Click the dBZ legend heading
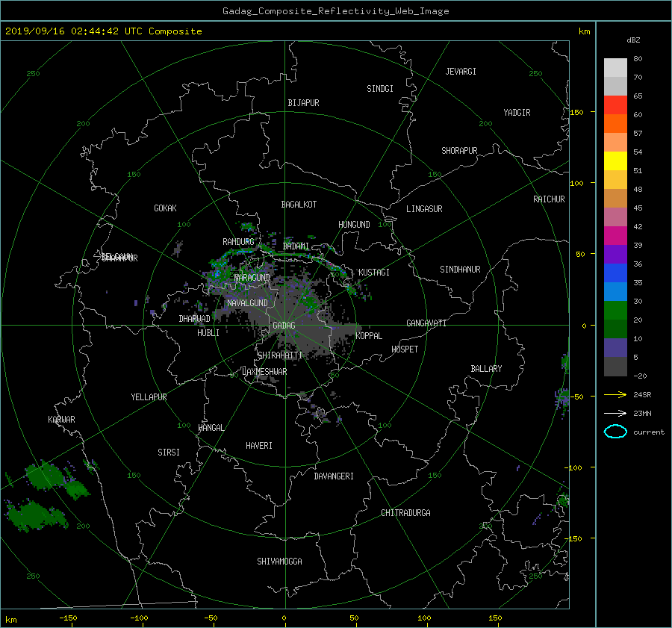 pos(633,40)
